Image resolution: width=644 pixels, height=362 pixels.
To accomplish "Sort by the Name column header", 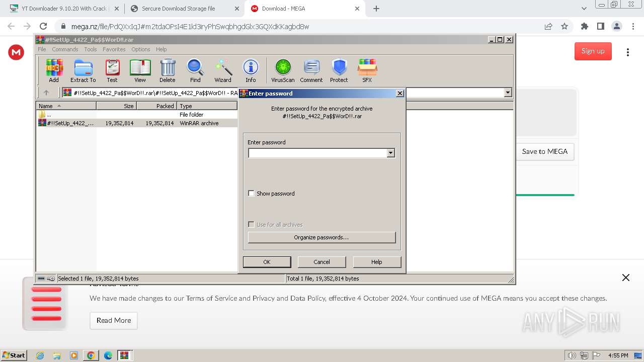I will tap(66, 106).
